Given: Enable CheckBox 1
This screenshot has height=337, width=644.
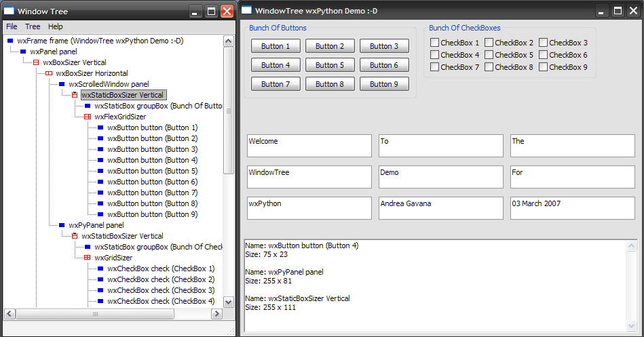Looking at the screenshot, I should pyautogui.click(x=434, y=43).
